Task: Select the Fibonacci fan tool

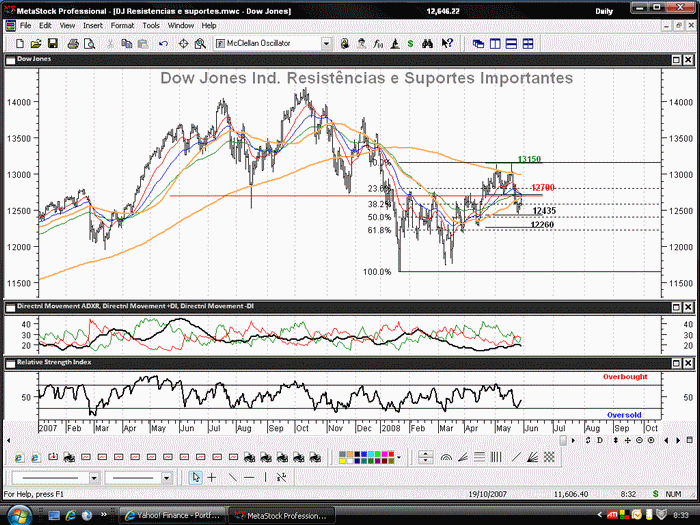Action: 462,457
